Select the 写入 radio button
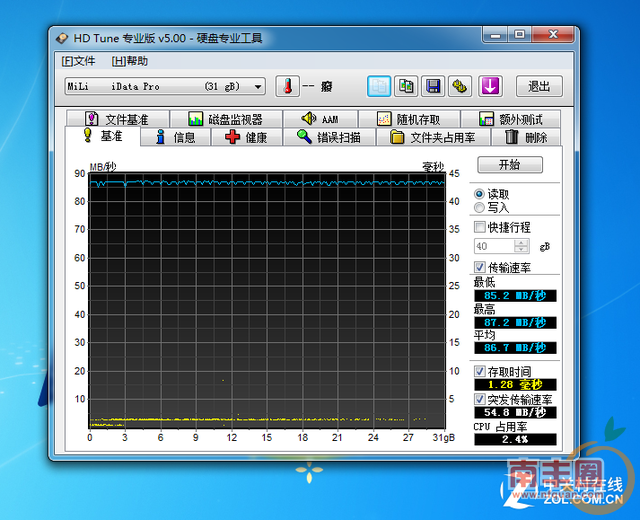This screenshot has width=640, height=520. click(x=480, y=208)
